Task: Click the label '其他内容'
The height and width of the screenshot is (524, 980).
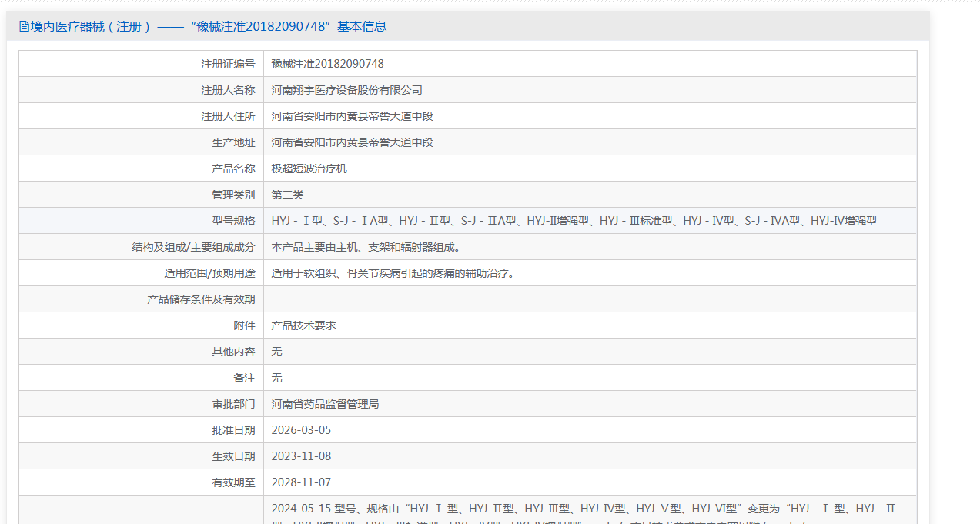Action: pos(233,352)
